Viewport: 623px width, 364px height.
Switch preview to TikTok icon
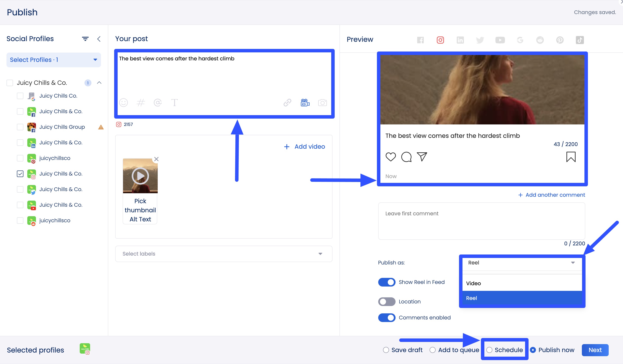(579, 40)
